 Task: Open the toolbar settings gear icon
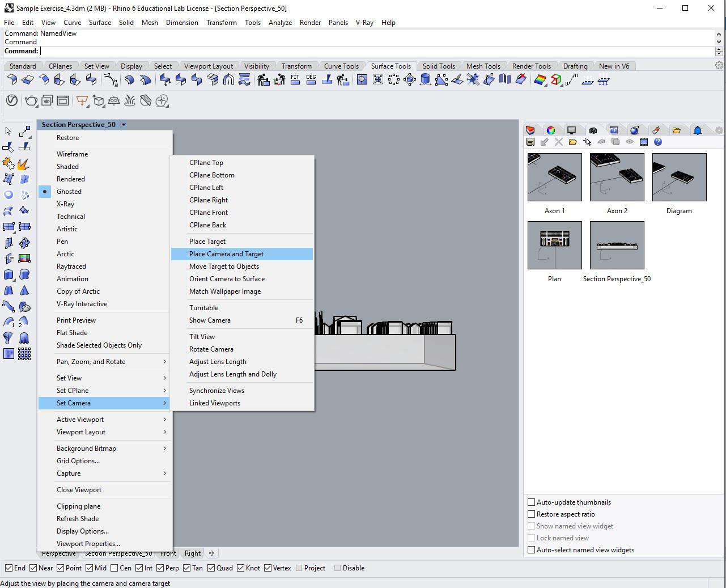tap(719, 66)
